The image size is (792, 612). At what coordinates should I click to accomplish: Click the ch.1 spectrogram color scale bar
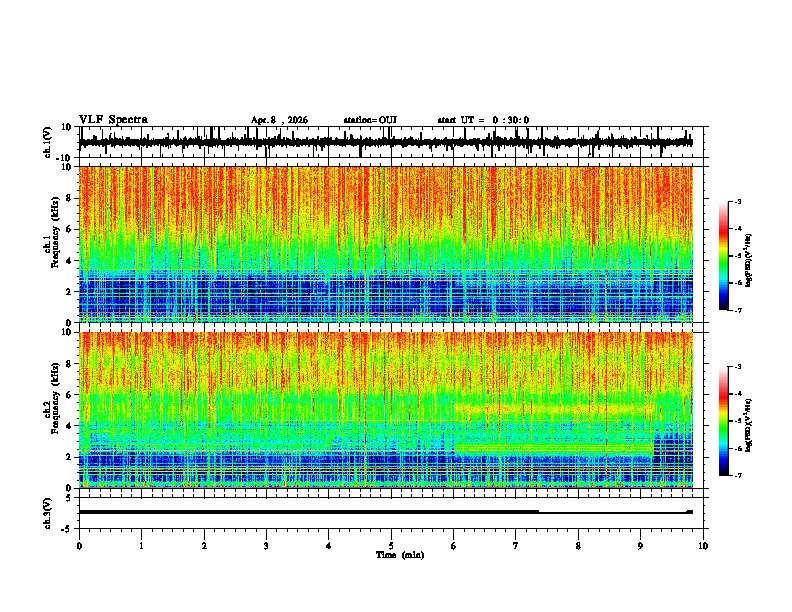pyautogui.click(x=724, y=256)
